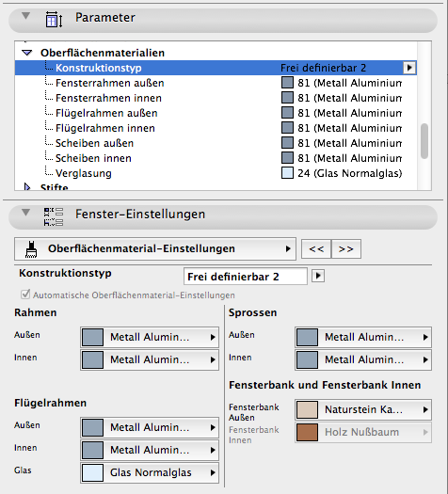Click the paintbrush Oberflächenmaterial-Einstellungen icon
This screenshot has height=494, width=448.
31,249
